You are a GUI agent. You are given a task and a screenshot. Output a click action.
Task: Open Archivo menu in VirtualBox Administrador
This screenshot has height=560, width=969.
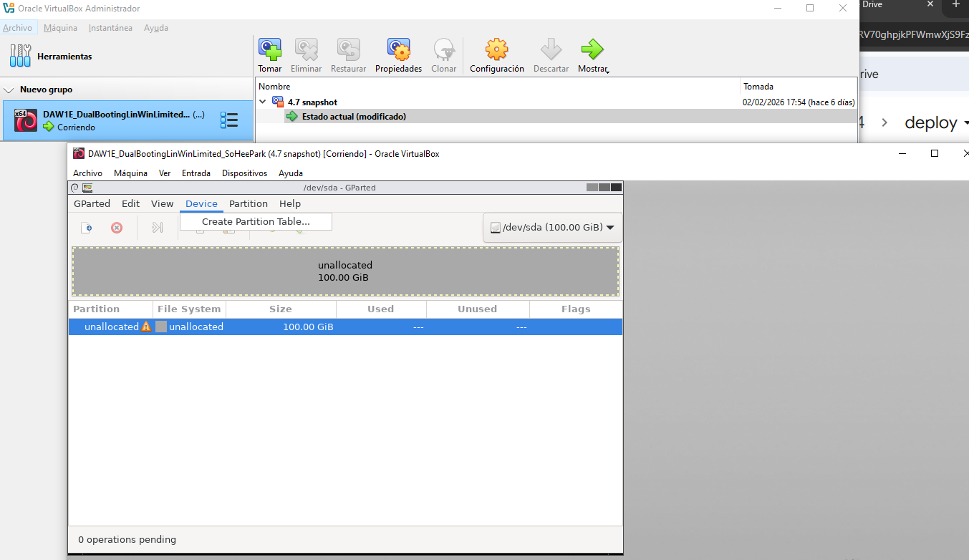click(17, 28)
